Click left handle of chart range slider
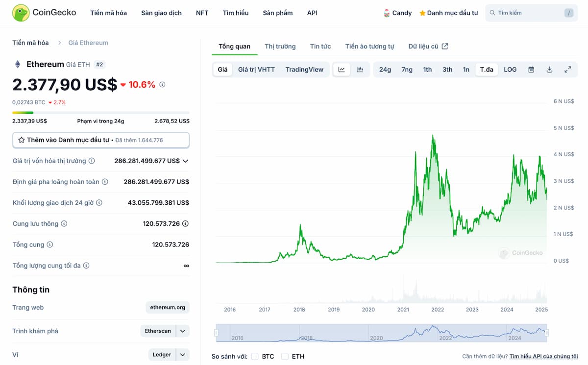Screen dimensions: 588x365 (216, 333)
